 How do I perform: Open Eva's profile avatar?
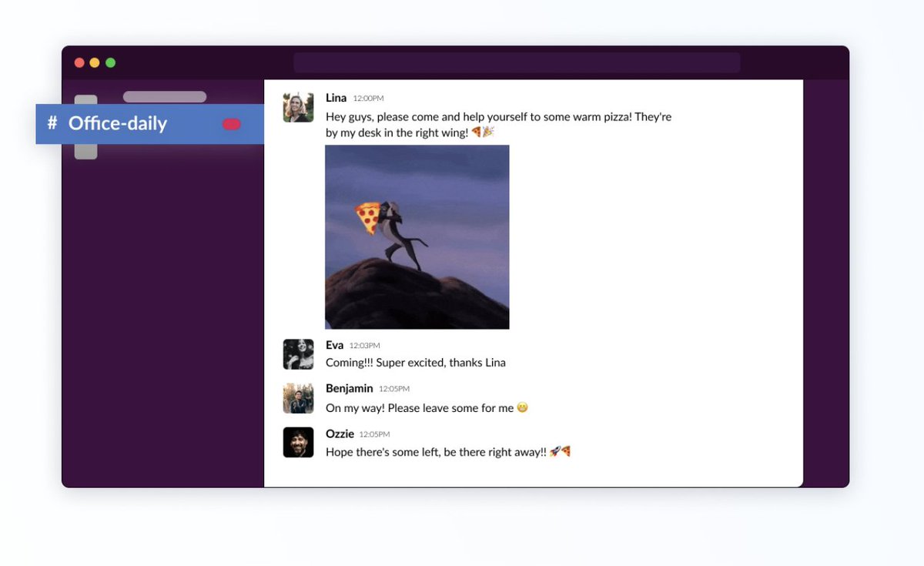point(298,354)
